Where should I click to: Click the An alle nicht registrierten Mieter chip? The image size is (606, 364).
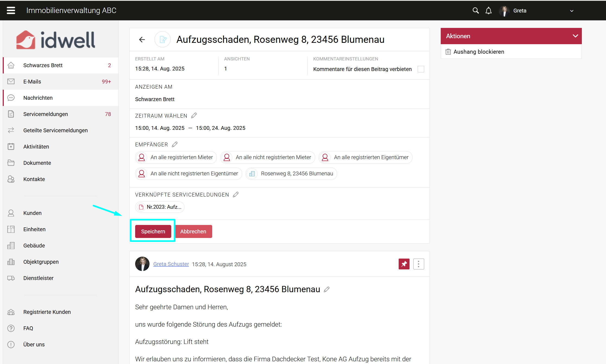point(268,157)
